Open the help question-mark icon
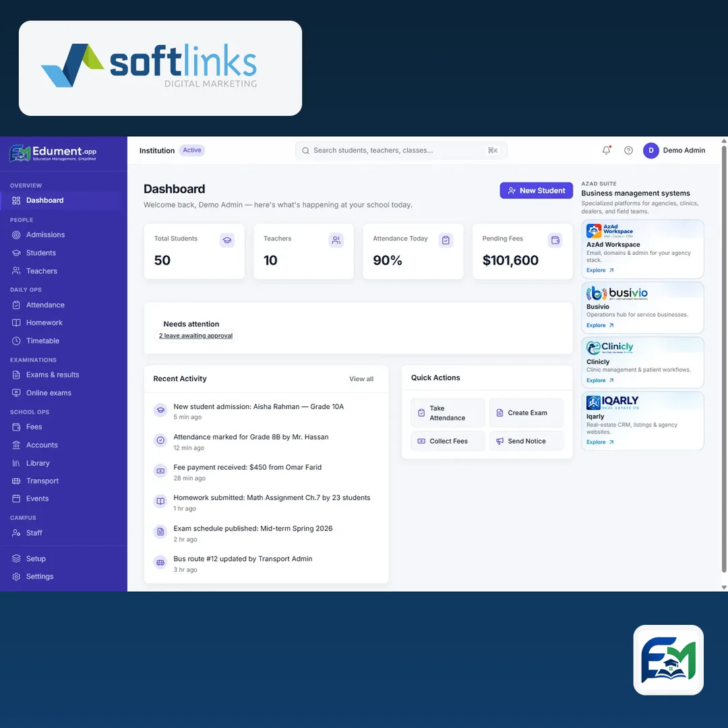 (628, 150)
